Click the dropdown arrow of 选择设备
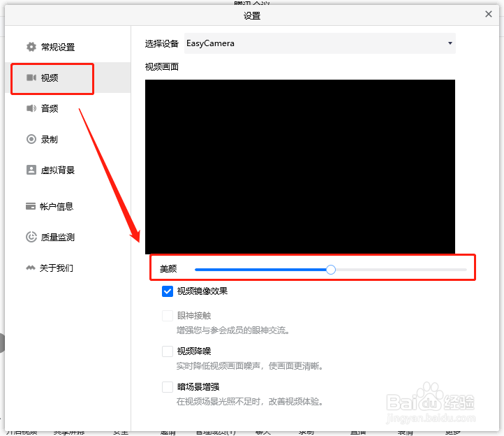 [450, 43]
